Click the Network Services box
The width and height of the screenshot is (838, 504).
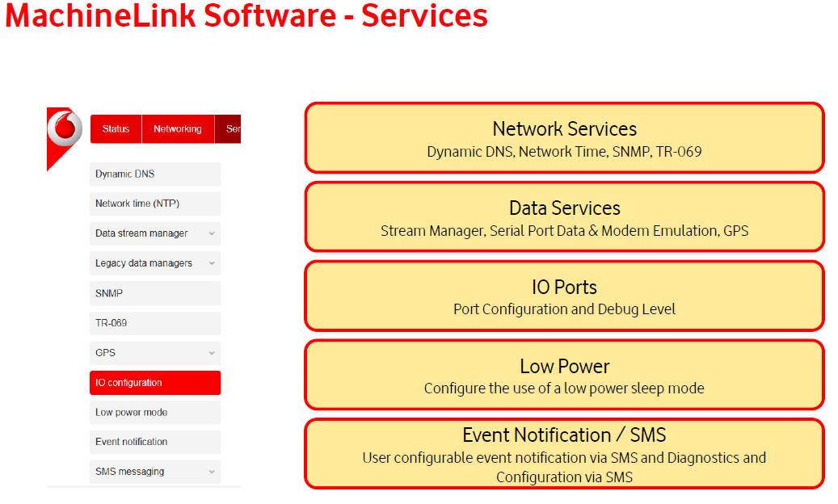564,138
